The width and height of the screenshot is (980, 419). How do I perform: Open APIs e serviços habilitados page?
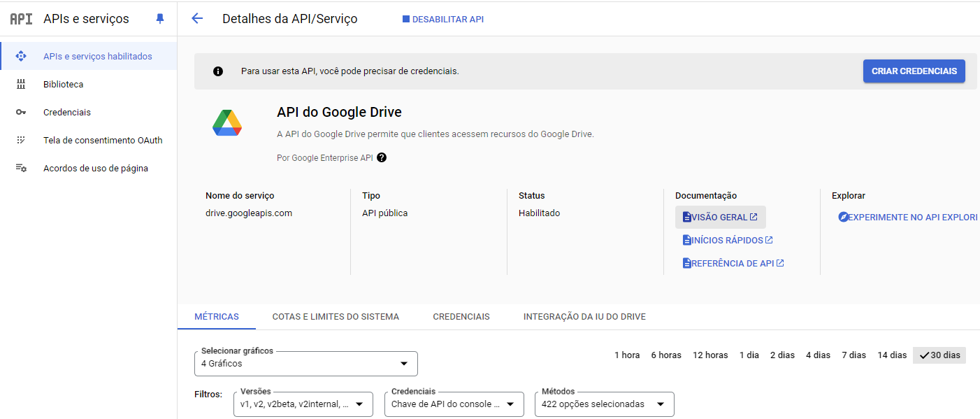click(88, 56)
